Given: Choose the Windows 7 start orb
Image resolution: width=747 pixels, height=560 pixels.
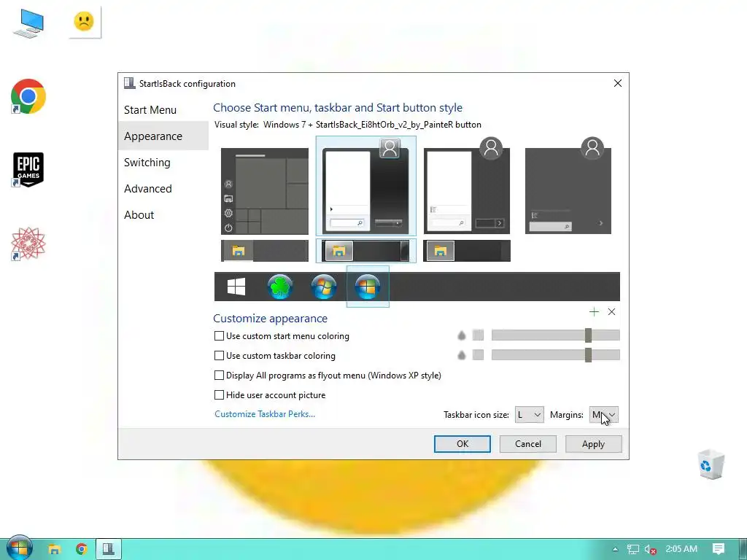Looking at the screenshot, I should click(x=323, y=287).
